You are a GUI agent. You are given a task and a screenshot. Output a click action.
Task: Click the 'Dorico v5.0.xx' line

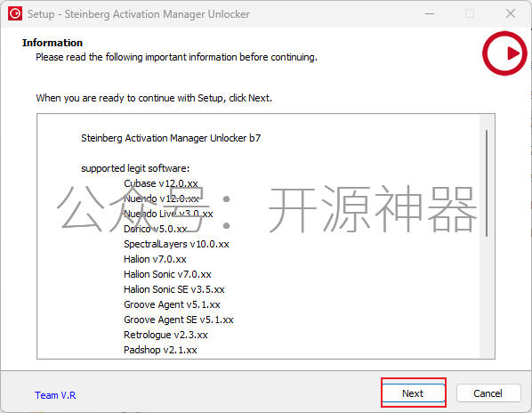[x=156, y=229]
